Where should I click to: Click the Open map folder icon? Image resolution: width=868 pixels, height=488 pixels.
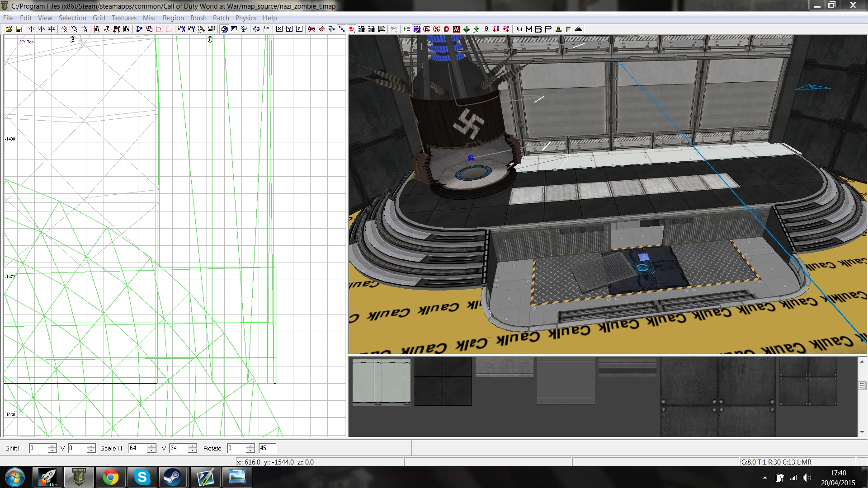9,29
